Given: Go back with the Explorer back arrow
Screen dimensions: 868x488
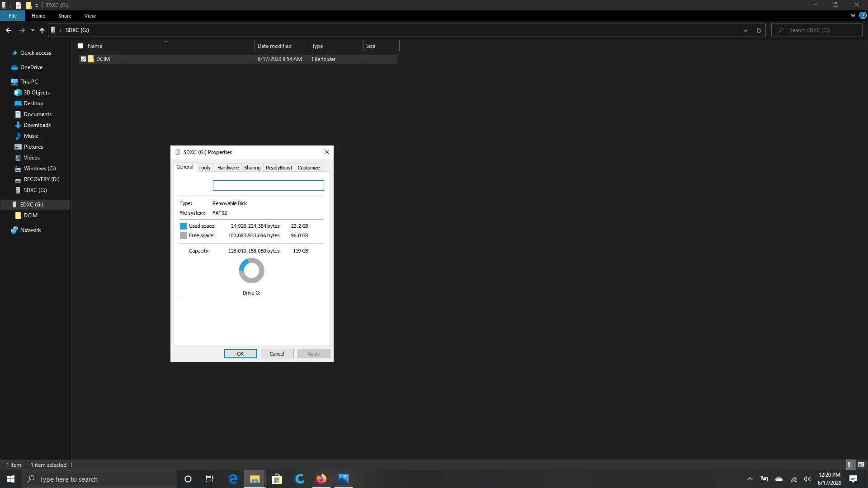Looking at the screenshot, I should point(9,30).
